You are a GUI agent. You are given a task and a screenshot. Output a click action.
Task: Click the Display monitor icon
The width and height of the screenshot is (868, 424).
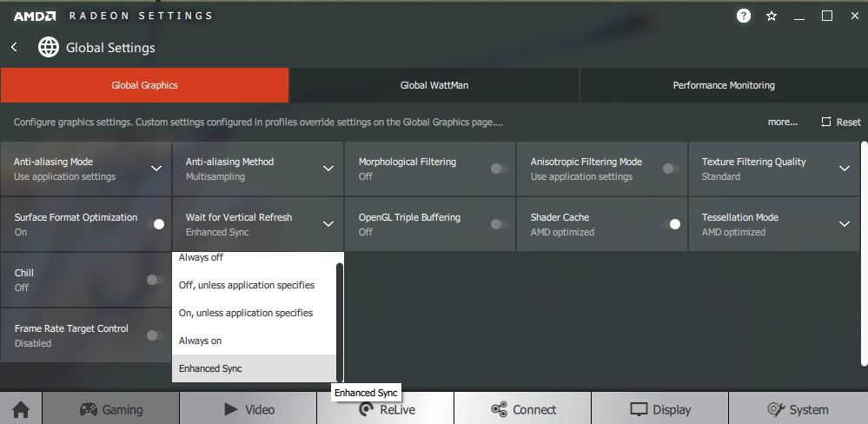[639, 409]
